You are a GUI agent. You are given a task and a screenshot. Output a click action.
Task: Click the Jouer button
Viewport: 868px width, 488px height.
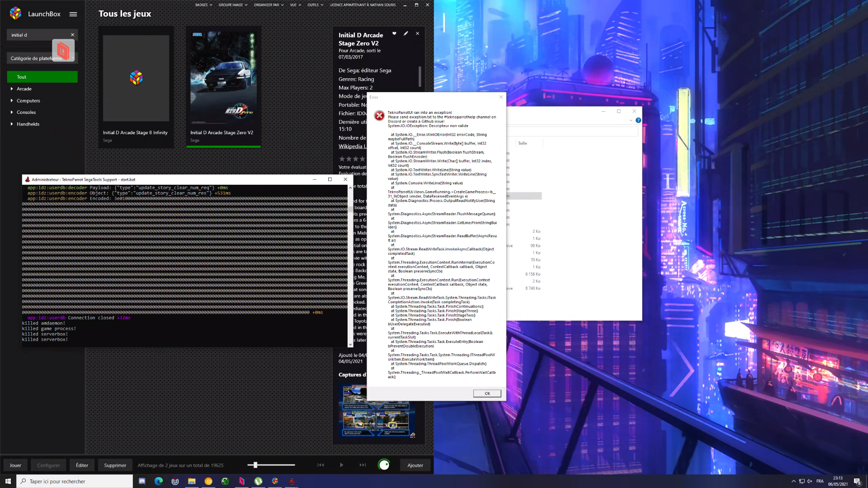coord(15,465)
